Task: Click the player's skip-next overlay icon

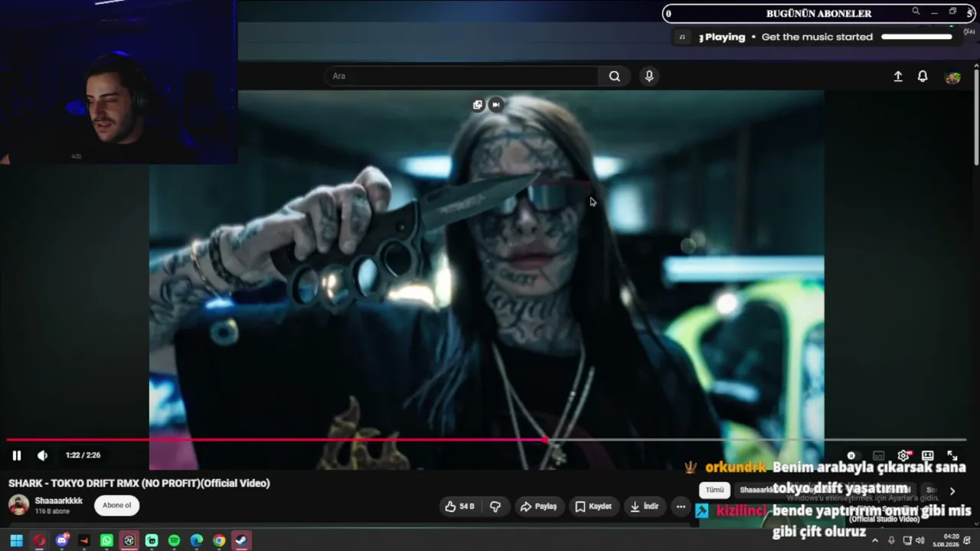Action: coord(496,105)
